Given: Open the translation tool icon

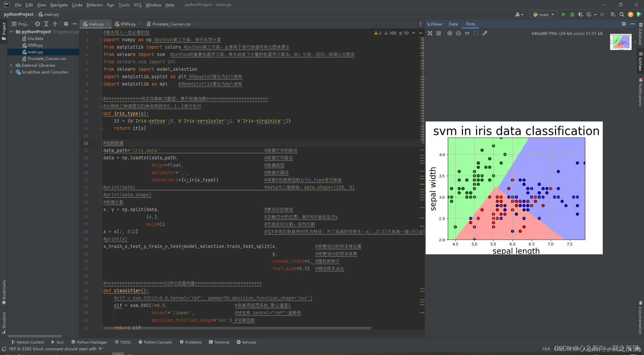Looking at the screenshot, I should (613, 14).
